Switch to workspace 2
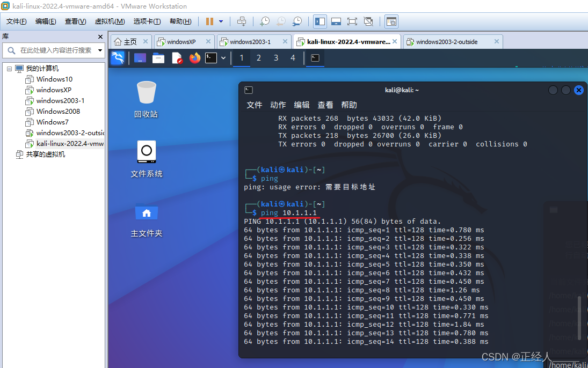This screenshot has height=368, width=588. coord(259,58)
